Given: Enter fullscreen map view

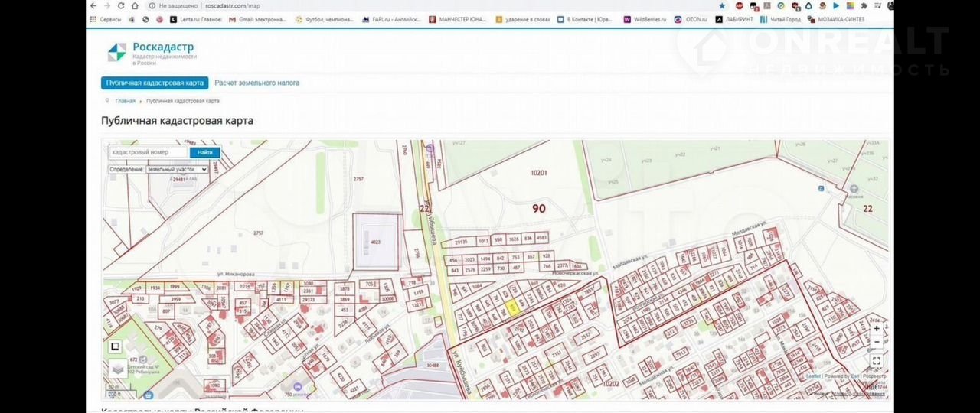Looking at the screenshot, I should (877, 360).
